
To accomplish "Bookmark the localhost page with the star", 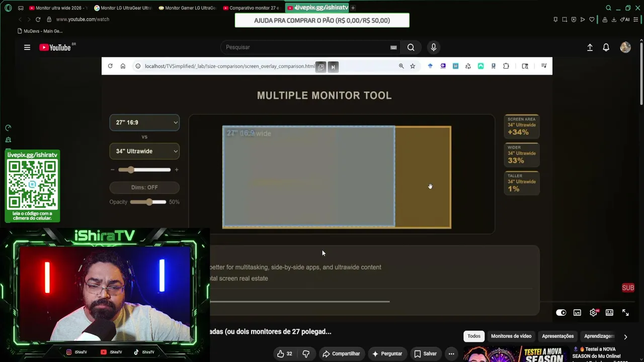I will click(x=413, y=66).
